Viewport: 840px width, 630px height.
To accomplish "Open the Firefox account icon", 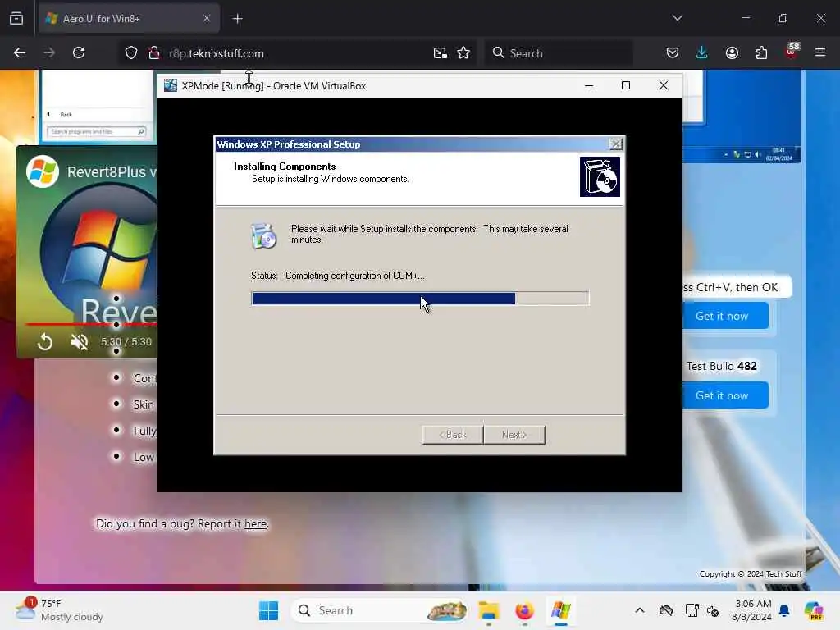I will click(x=732, y=52).
